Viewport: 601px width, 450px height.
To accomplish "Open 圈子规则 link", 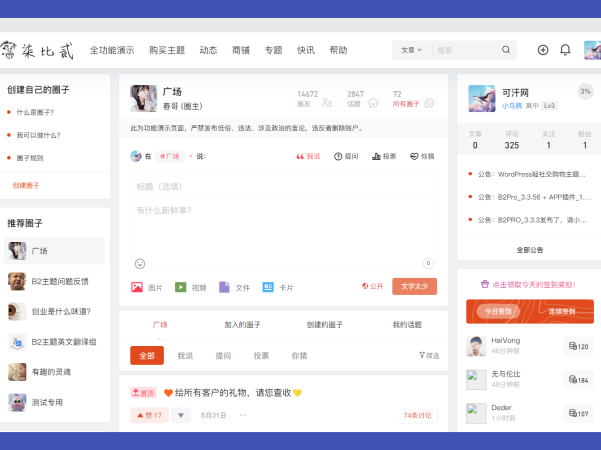I will tap(30, 158).
